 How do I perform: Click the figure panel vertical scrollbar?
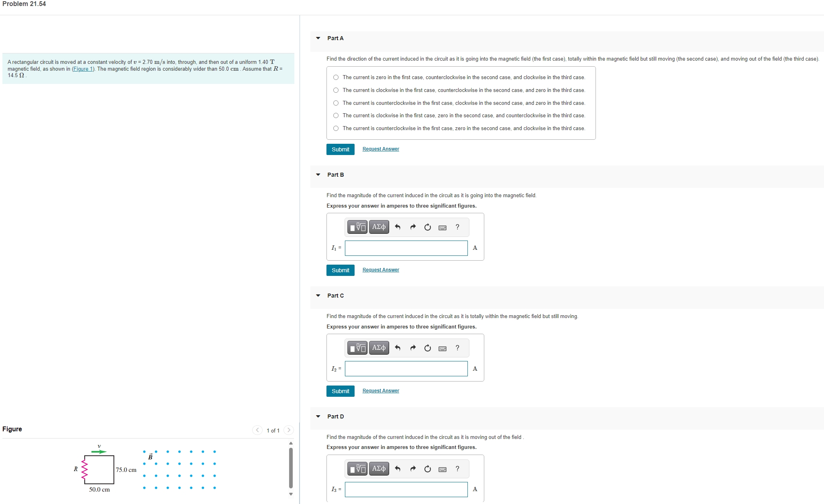[x=291, y=468]
